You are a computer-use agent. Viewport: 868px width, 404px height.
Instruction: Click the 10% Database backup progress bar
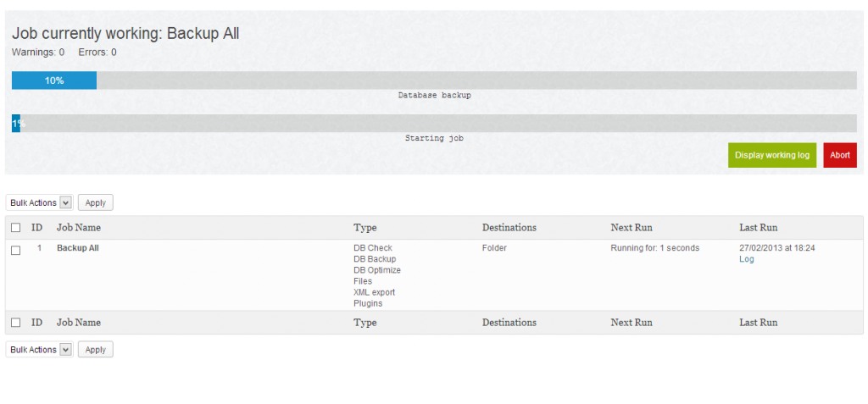pyautogui.click(x=434, y=80)
